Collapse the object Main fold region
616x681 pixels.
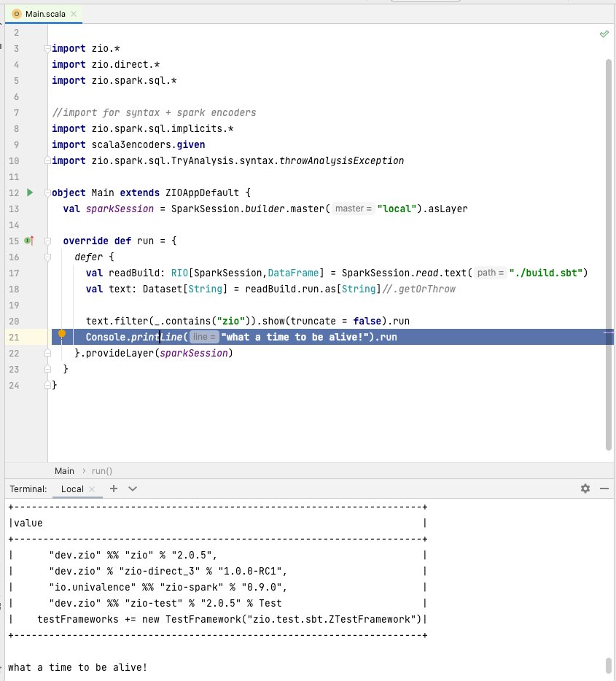pyautogui.click(x=47, y=192)
